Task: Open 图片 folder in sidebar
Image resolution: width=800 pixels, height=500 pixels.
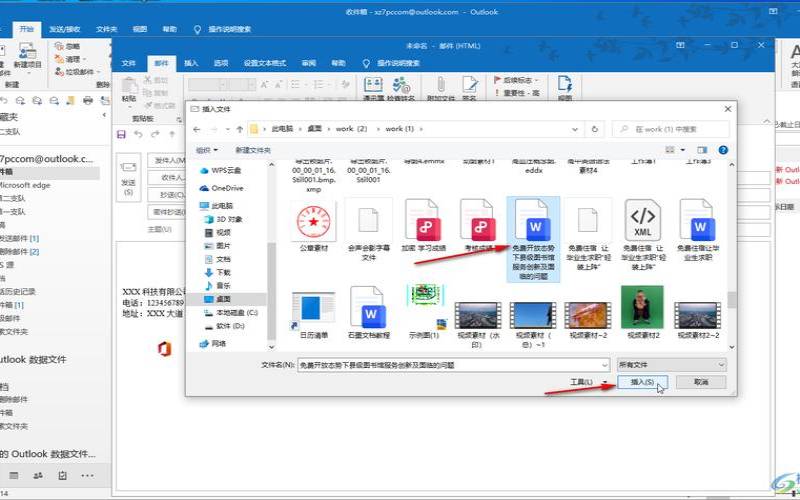Action: pos(218,246)
